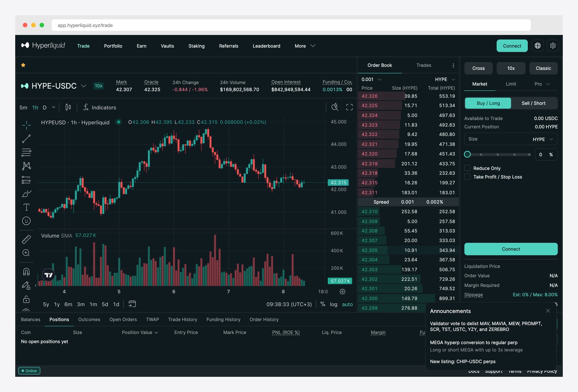Open the Indicators menu
Screen dimensions: 578x392
click(100, 107)
